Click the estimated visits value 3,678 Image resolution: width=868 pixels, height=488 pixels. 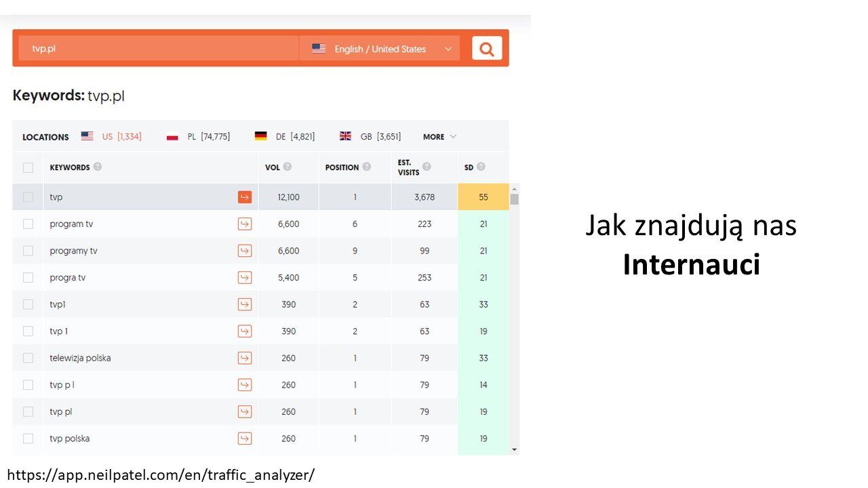425,197
